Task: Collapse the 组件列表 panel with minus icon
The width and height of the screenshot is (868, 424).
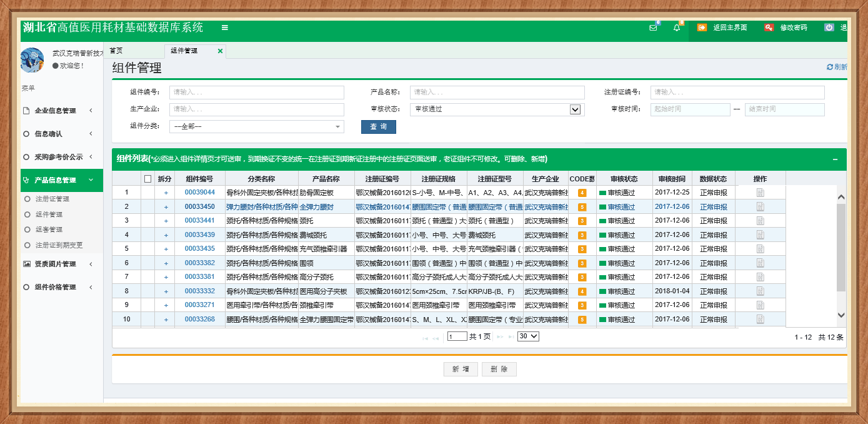Action: 835,159
